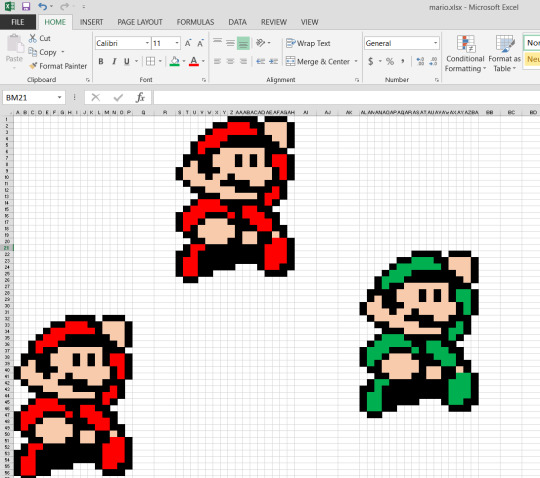This screenshot has width=540, height=478.
Task: Click the Undo arrow icon
Action: click(x=42, y=6)
